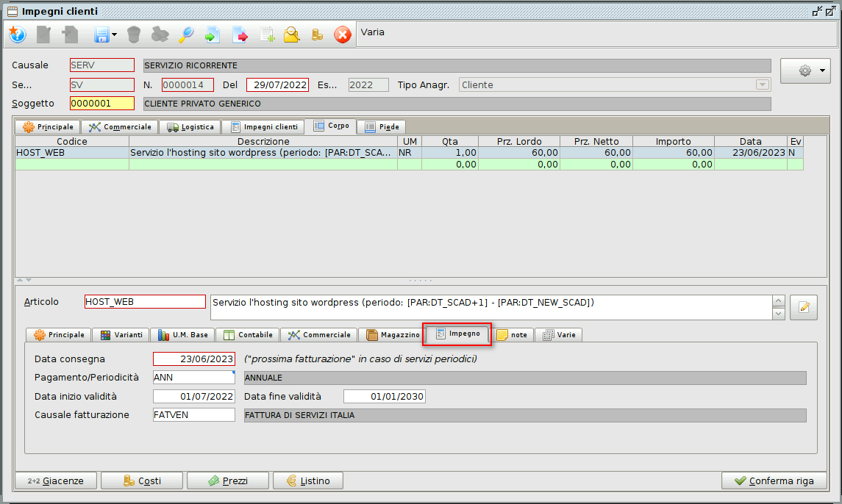Select the HOST_WEB row in the grid
The width and height of the screenshot is (842, 504).
point(257,153)
